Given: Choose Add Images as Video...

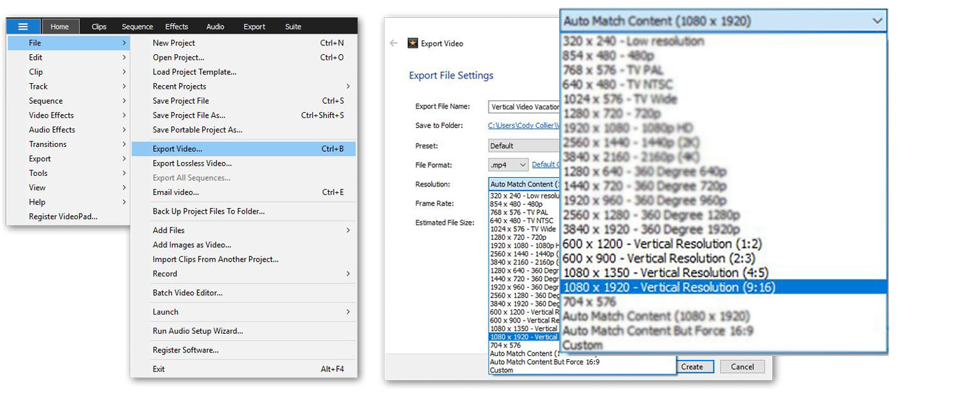Looking at the screenshot, I should (x=243, y=245).
